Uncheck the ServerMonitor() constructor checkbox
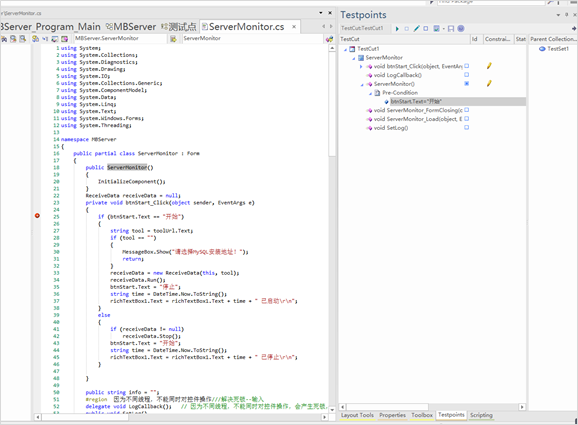Image resolution: width=578 pixels, height=425 pixels. [467, 84]
